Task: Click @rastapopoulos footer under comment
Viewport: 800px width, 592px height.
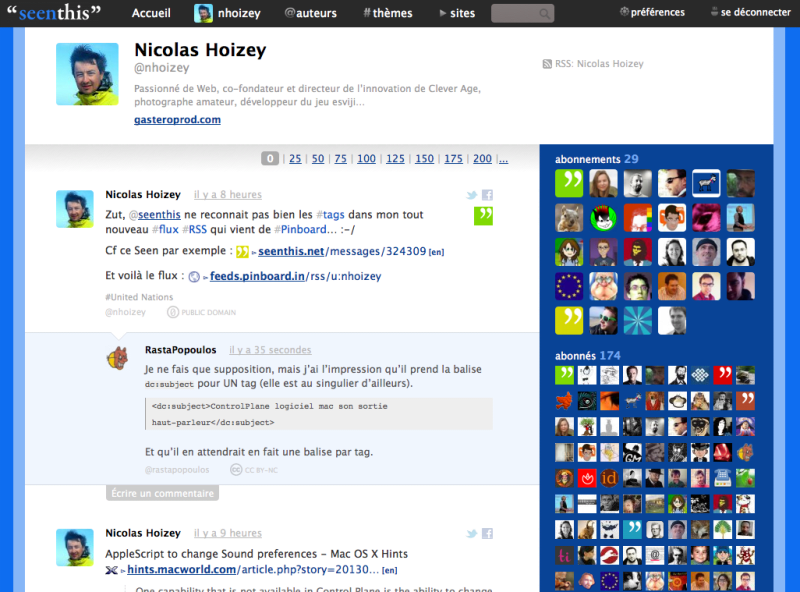Action: pyautogui.click(x=177, y=470)
